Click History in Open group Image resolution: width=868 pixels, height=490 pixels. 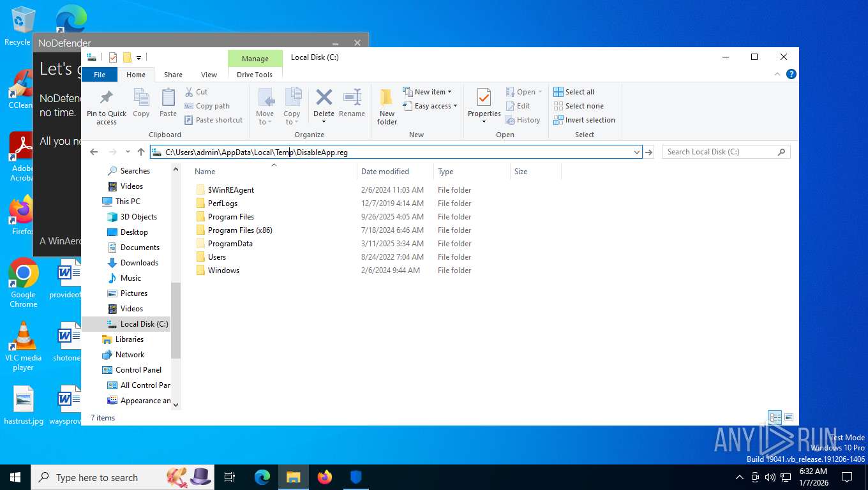click(x=523, y=120)
